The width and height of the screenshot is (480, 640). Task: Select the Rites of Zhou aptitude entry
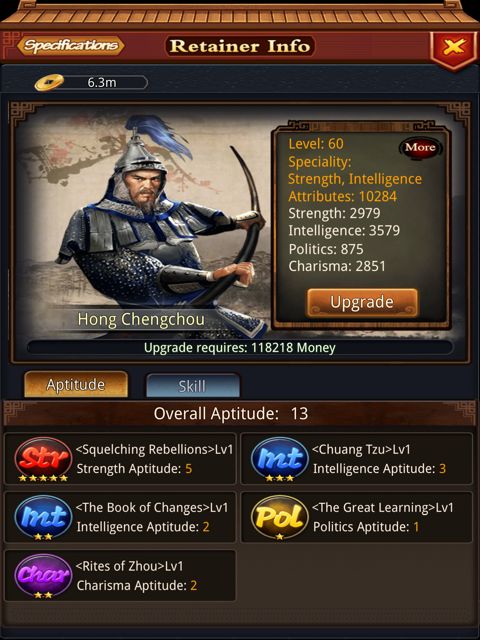pyautogui.click(x=120, y=576)
